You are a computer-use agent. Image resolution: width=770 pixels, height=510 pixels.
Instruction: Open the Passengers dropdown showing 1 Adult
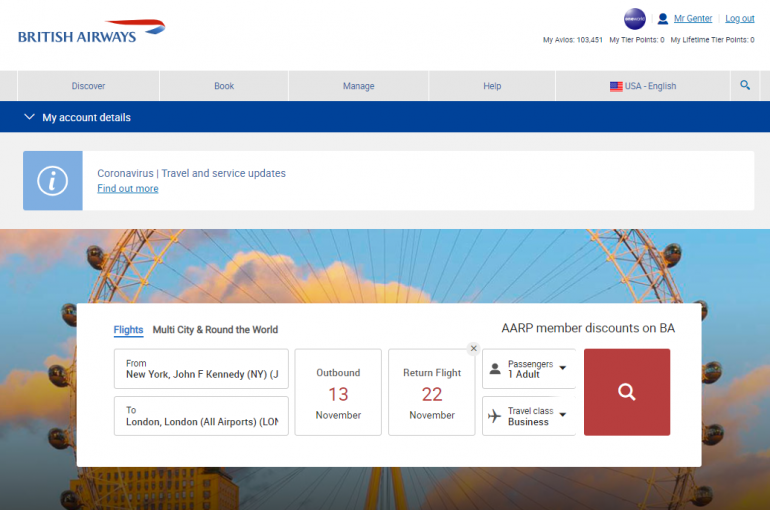pos(529,369)
